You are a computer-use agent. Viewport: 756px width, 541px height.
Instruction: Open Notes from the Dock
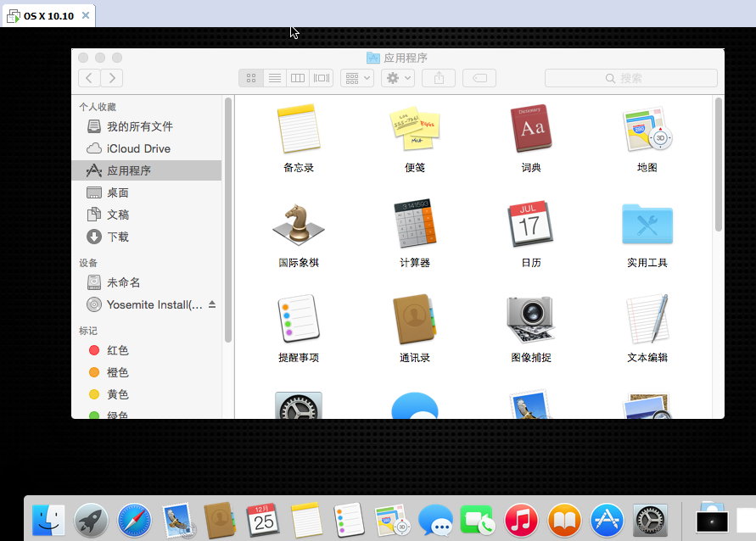point(306,521)
